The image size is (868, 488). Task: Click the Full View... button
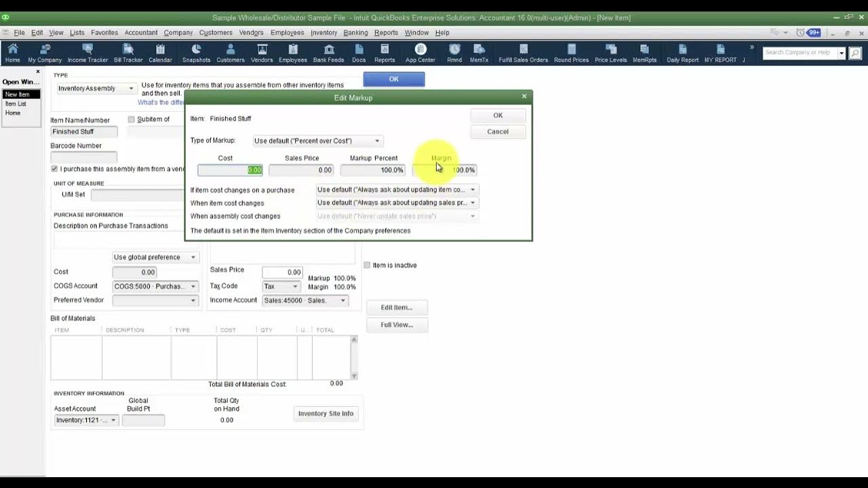[x=397, y=325]
